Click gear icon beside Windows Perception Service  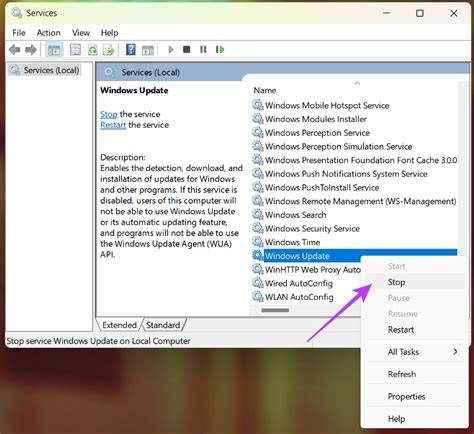point(258,132)
